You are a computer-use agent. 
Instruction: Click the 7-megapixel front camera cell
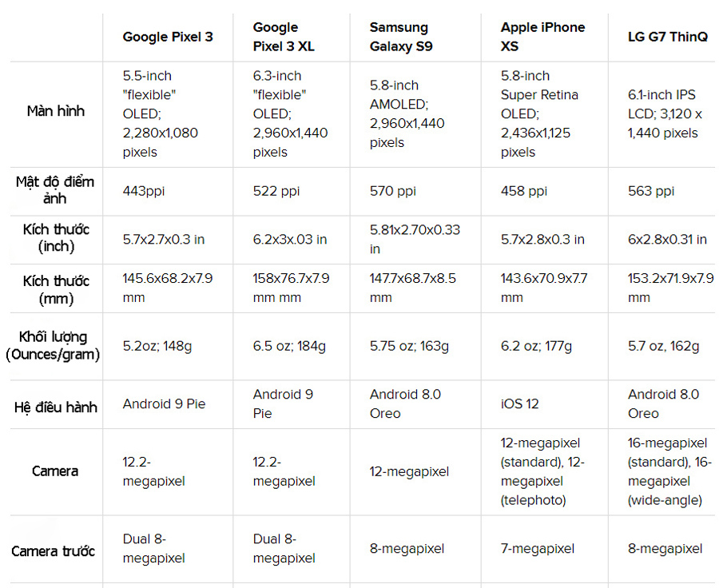click(538, 549)
